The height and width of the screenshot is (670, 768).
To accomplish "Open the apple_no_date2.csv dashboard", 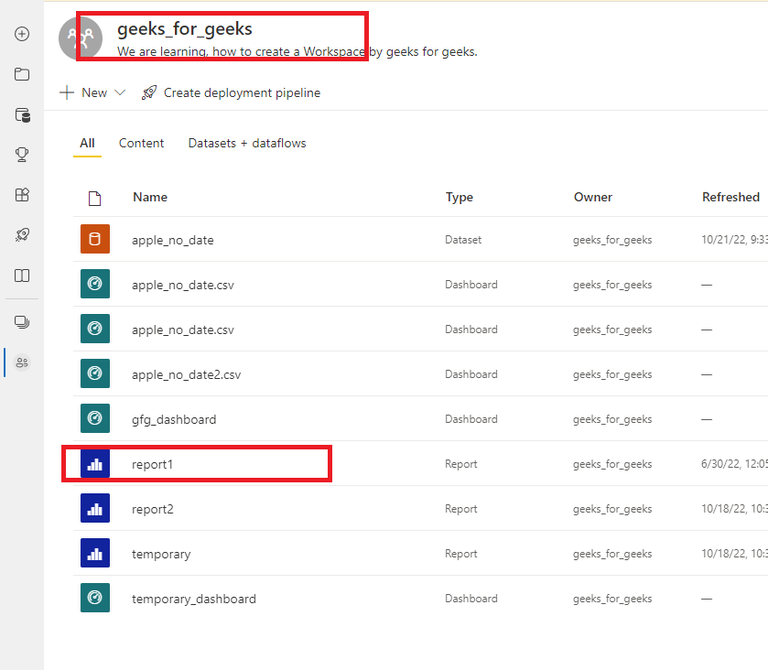I will [186, 375].
